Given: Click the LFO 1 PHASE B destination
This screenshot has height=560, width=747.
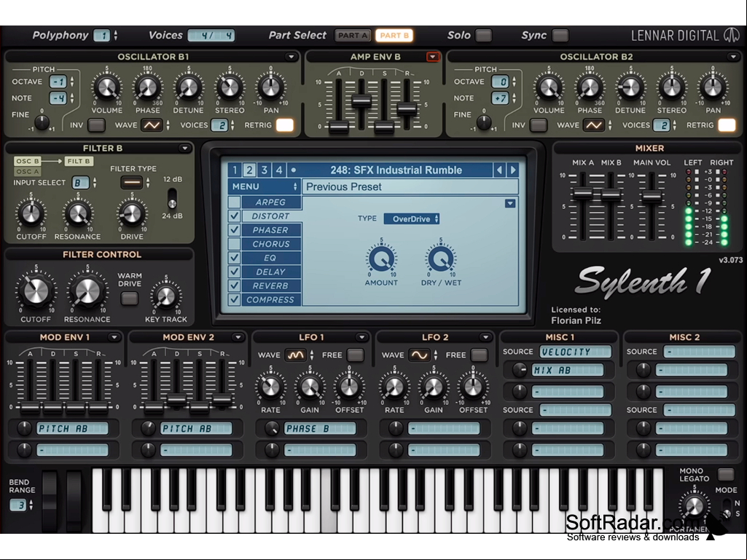Looking at the screenshot, I should 320,429.
